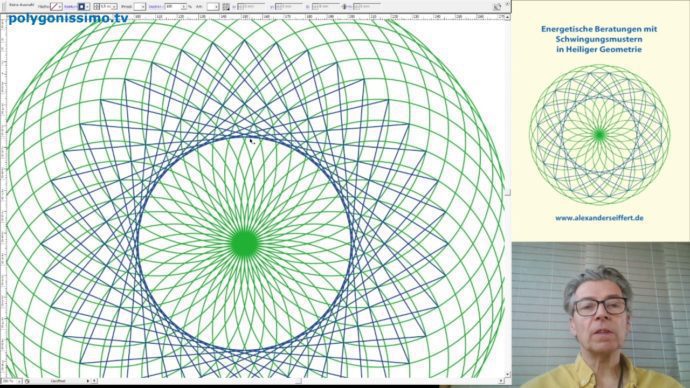This screenshot has width=690, height=388.
Task: Open the Kontur stroke color dropdown arrow
Action: pyautogui.click(x=87, y=7)
